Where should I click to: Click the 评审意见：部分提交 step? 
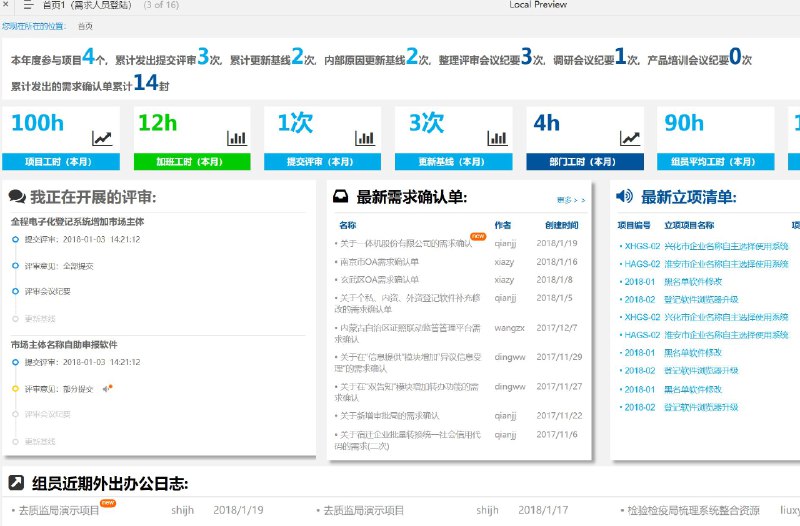tap(59, 389)
